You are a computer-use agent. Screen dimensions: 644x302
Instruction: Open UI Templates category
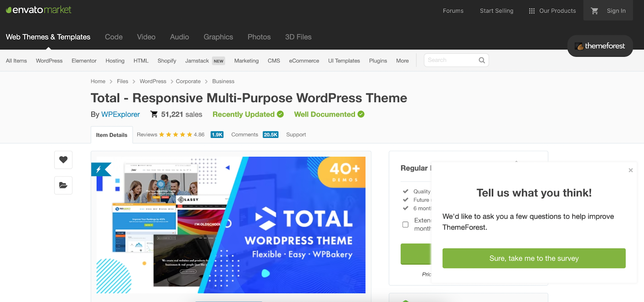[344, 61]
